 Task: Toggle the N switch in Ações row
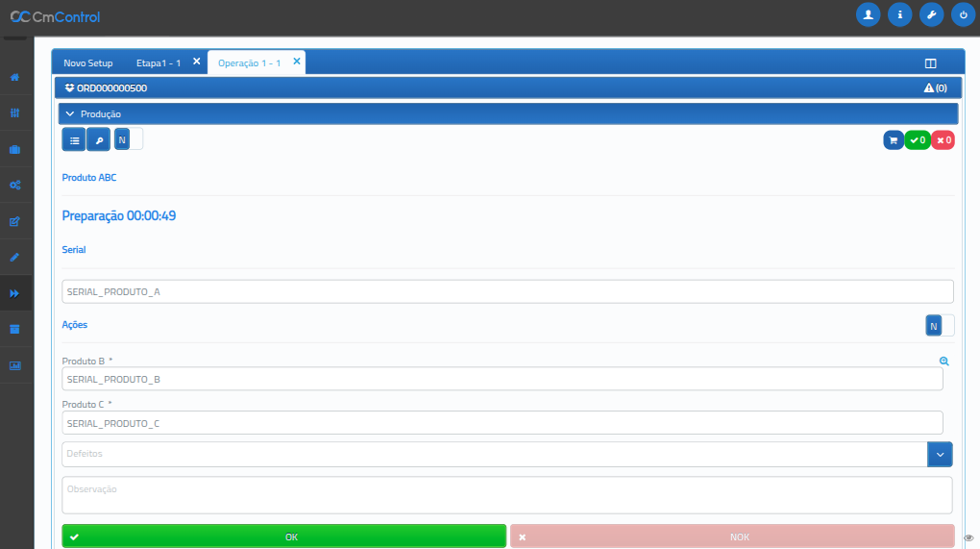[940, 326]
